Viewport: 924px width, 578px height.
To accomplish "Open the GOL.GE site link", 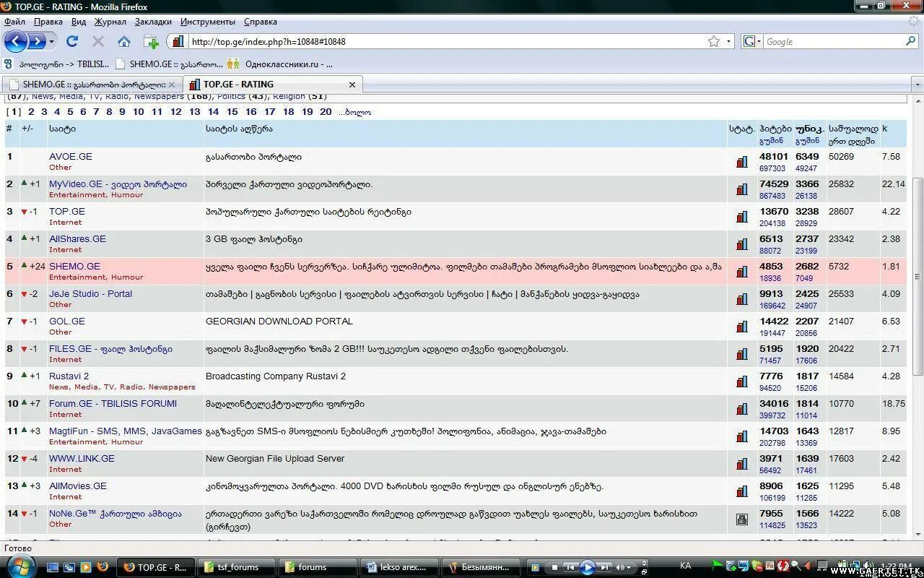I will point(67,322).
